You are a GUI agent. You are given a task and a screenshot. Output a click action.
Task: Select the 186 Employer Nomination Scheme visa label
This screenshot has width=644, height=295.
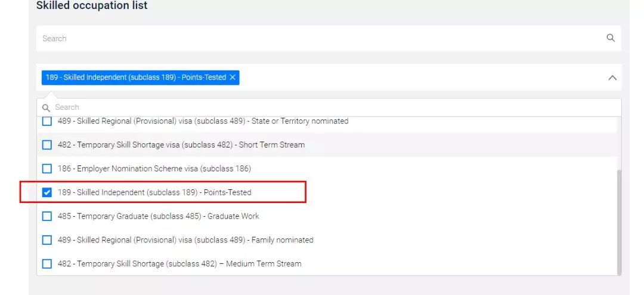154,169
